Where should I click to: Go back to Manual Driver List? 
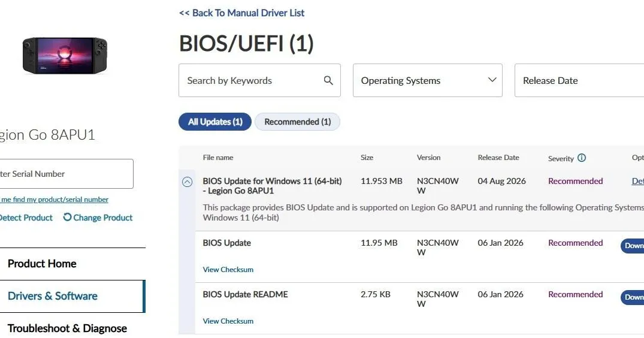point(241,13)
